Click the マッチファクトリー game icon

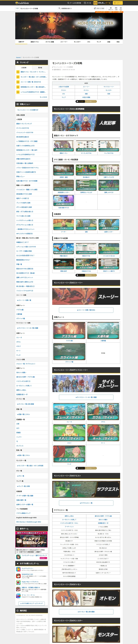pyautogui.click(x=18, y=569)
